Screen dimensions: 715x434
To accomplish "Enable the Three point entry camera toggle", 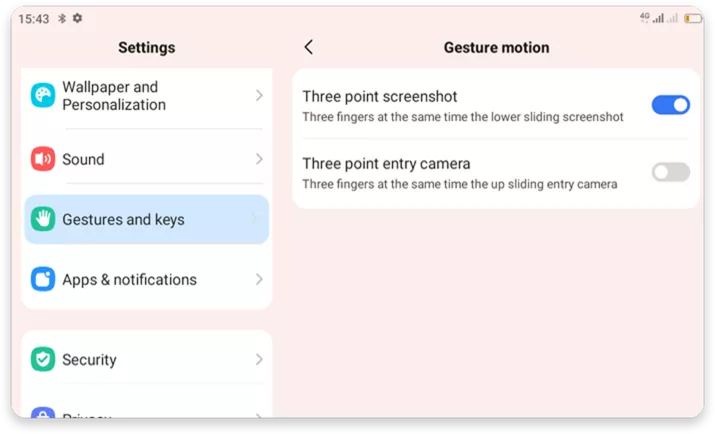I will point(670,172).
